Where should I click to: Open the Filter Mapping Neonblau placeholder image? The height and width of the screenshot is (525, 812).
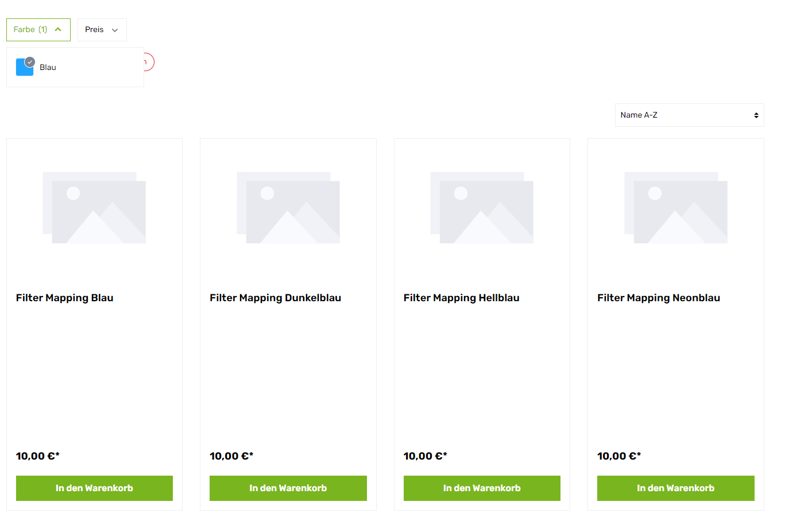pyautogui.click(x=676, y=207)
